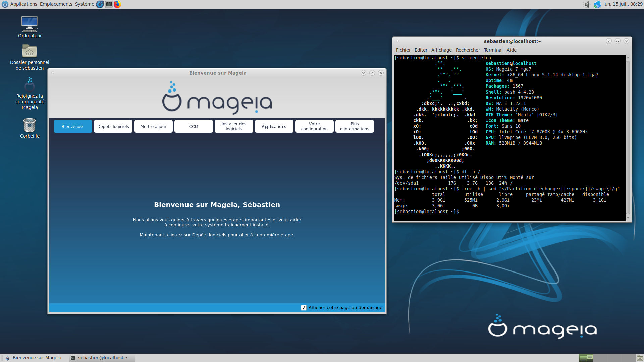Close the Bienvenue sur Mageia window

(x=381, y=73)
